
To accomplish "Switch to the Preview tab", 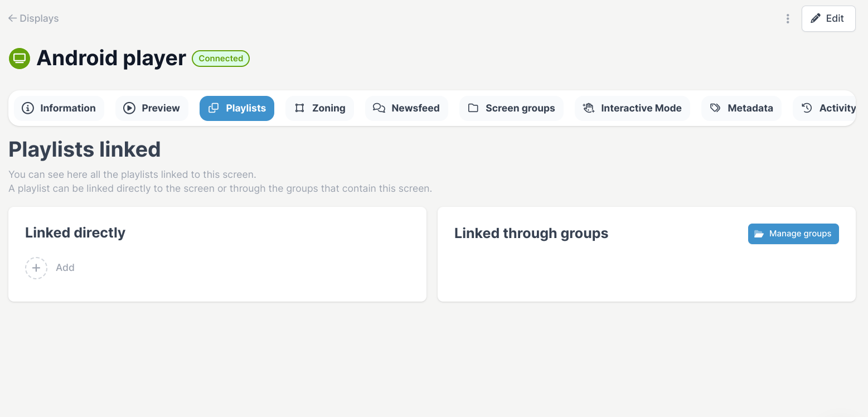I will (x=152, y=108).
